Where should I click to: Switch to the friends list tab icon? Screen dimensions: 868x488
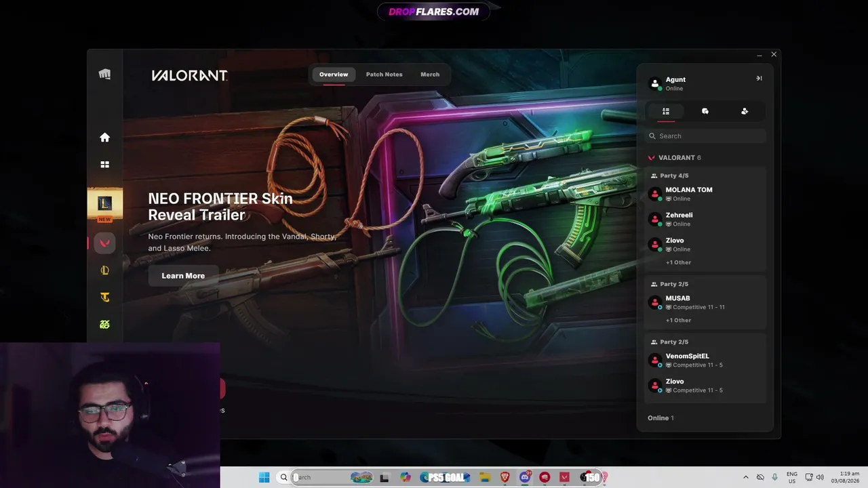(x=666, y=111)
